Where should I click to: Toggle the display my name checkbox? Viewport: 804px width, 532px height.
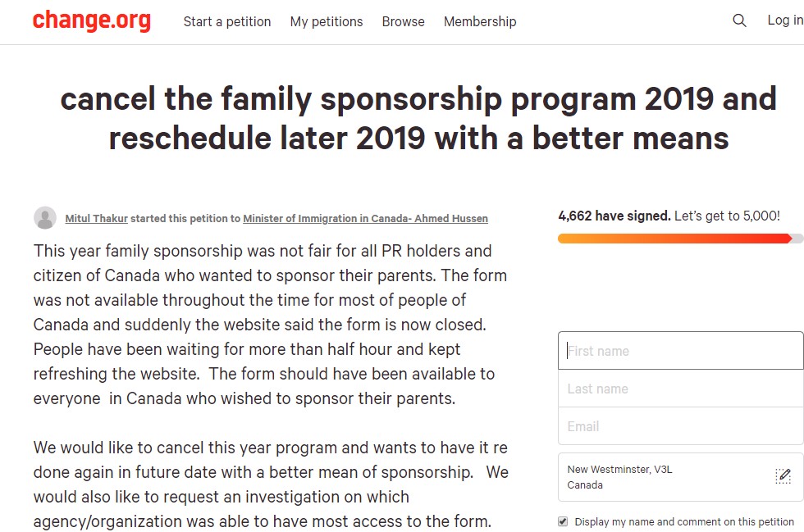point(563,521)
